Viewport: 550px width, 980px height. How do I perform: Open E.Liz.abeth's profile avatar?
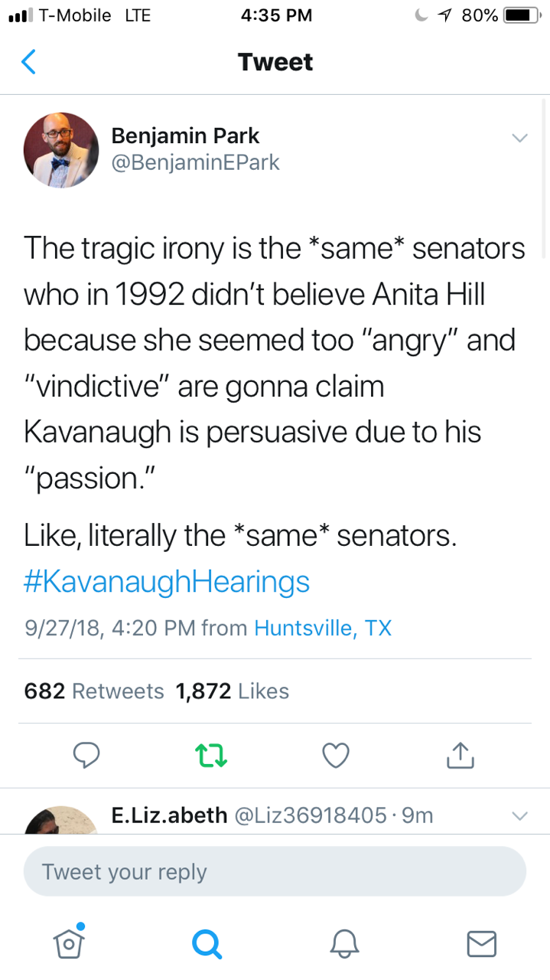pos(61,821)
